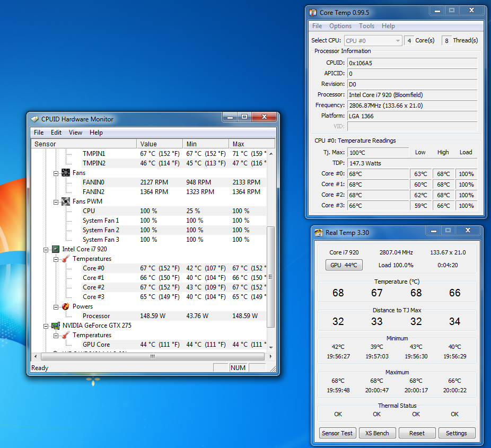Image resolution: width=491 pixels, height=448 pixels.
Task: Open the Edit menu in Hardware Monitor
Action: [x=56, y=133]
